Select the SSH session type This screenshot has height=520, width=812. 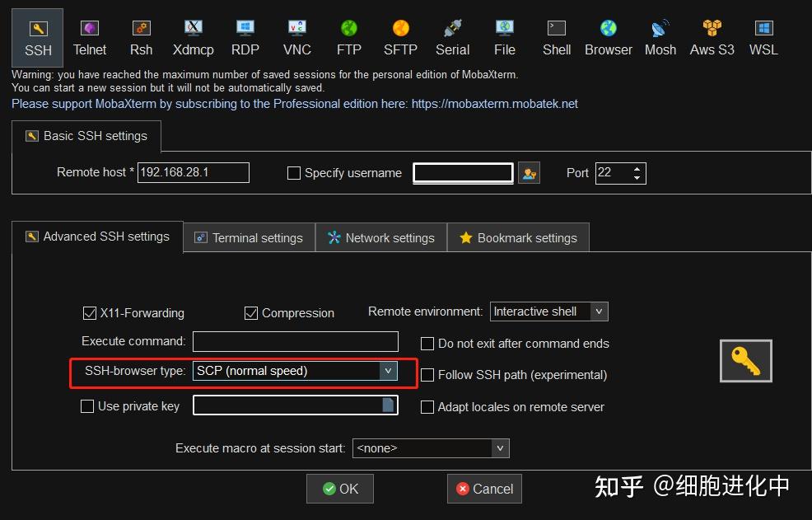pyautogui.click(x=37, y=37)
